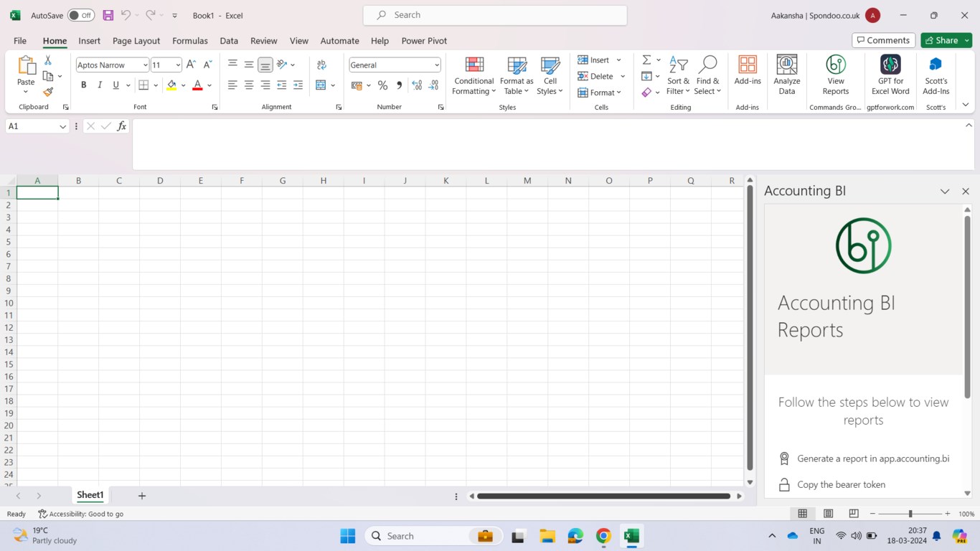
Task: Toggle Underline formatting
Action: coord(116,85)
